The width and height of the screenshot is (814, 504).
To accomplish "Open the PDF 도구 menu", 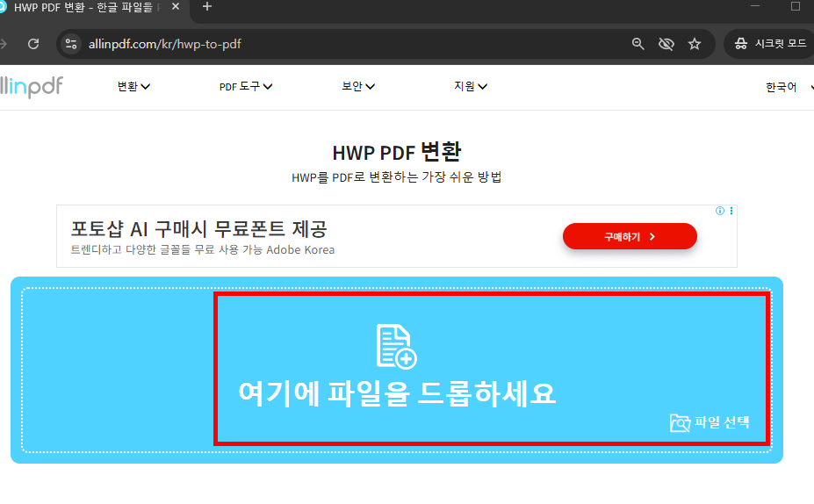I will 246,87.
